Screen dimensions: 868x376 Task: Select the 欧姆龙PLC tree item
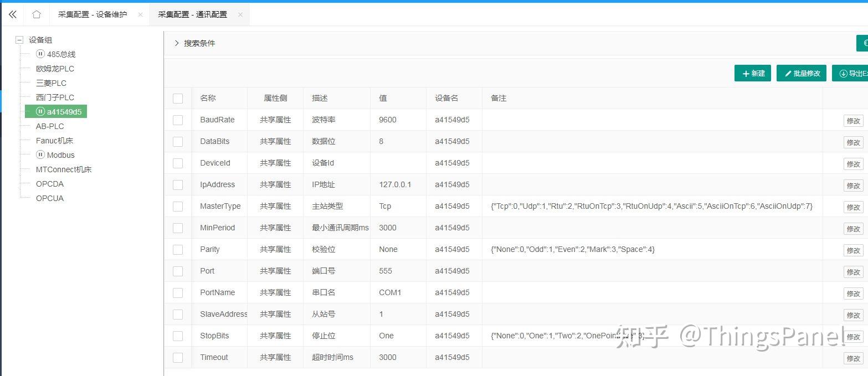54,68
